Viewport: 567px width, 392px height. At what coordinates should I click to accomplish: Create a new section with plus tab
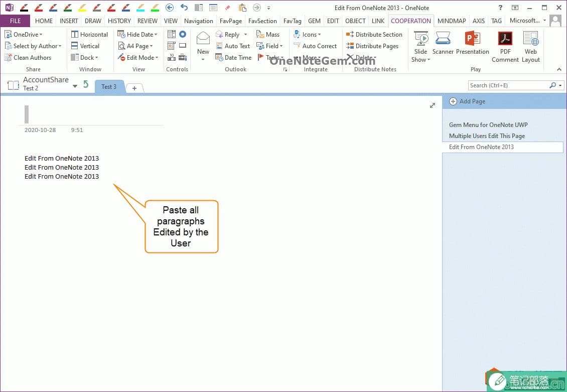(x=134, y=88)
